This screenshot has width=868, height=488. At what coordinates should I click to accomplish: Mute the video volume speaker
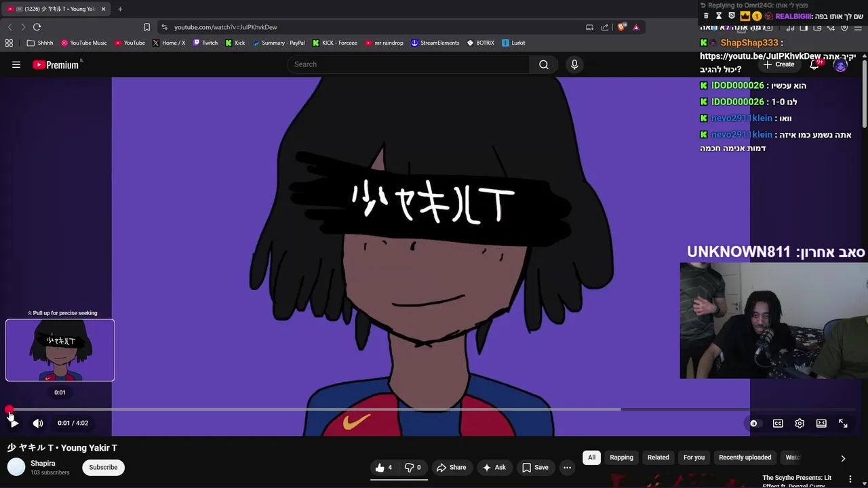(x=38, y=423)
